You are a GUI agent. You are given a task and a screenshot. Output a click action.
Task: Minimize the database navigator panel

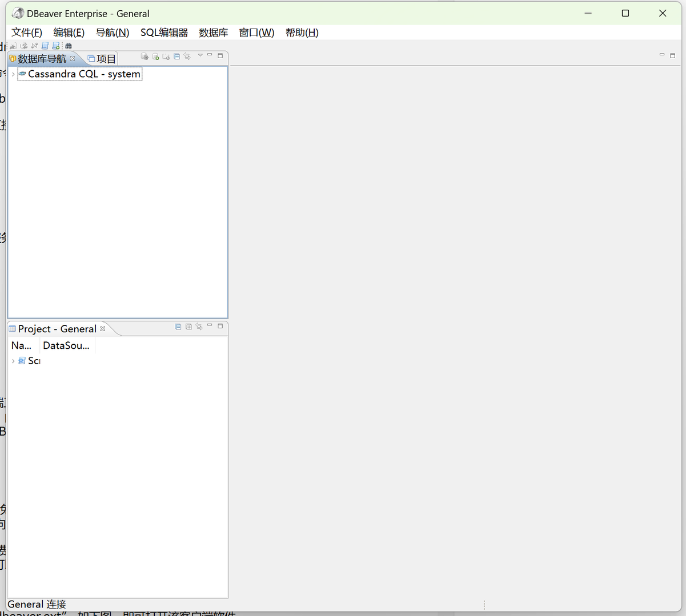210,55
